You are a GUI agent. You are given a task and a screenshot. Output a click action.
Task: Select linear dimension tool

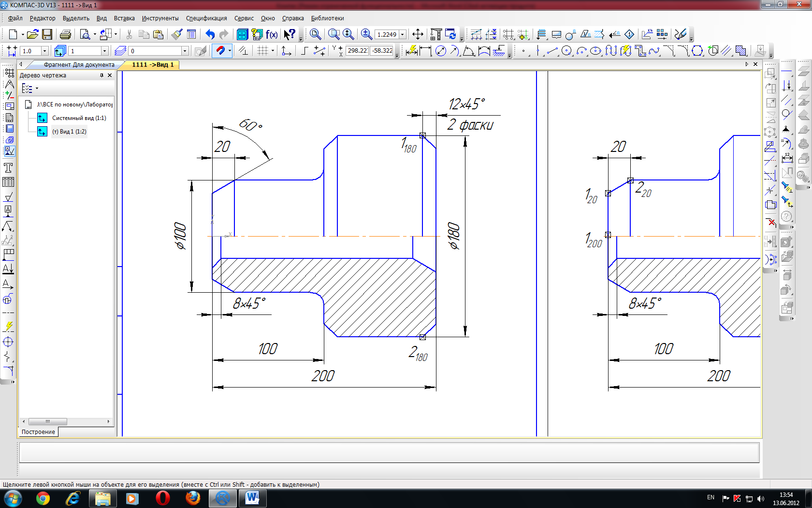pos(425,51)
